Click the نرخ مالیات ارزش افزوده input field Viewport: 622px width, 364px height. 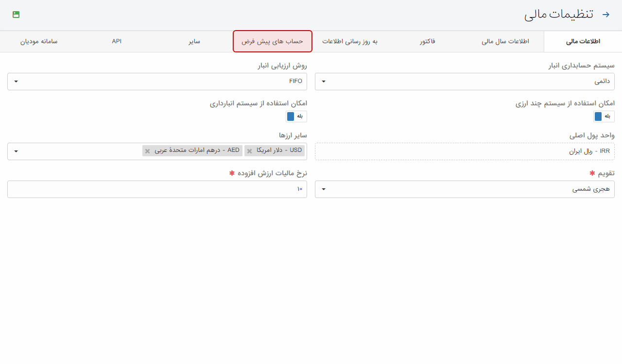[x=157, y=189]
